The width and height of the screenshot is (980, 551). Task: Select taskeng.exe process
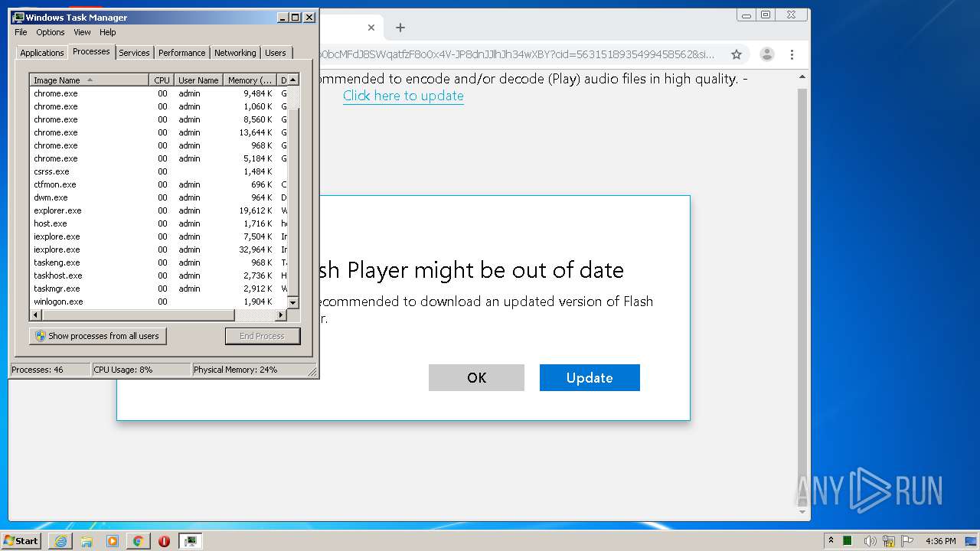pyautogui.click(x=158, y=262)
